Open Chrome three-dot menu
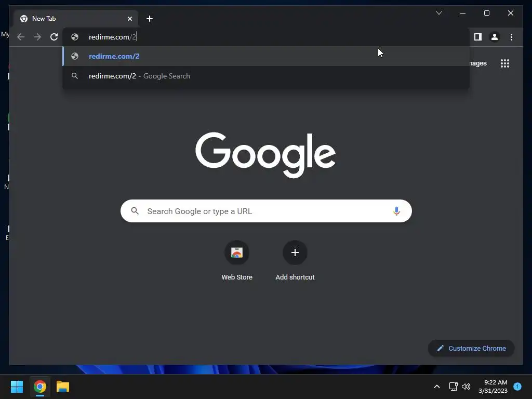 pyautogui.click(x=511, y=37)
